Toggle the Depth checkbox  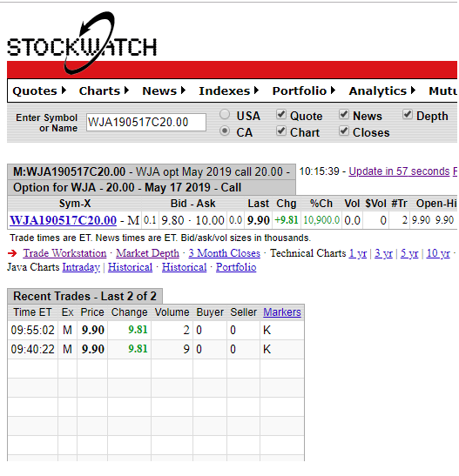[x=408, y=115]
